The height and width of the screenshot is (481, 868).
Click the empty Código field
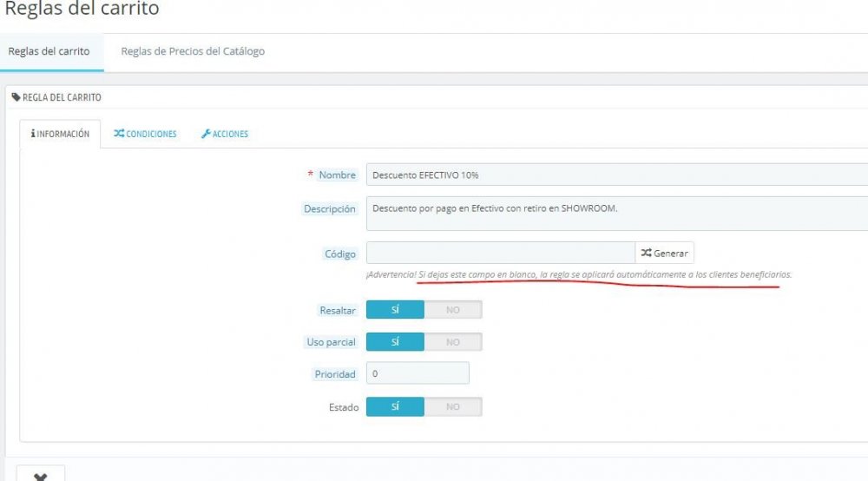tap(501, 253)
